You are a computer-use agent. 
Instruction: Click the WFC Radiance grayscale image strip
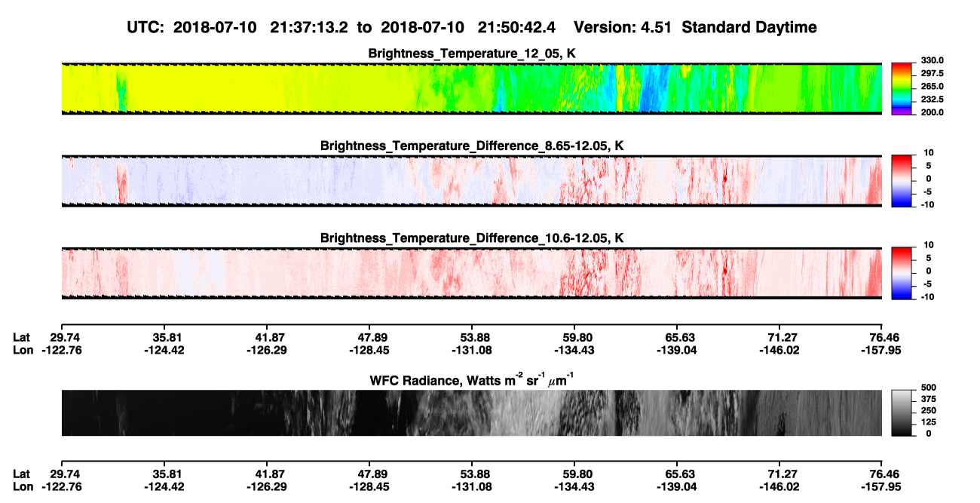(471, 413)
